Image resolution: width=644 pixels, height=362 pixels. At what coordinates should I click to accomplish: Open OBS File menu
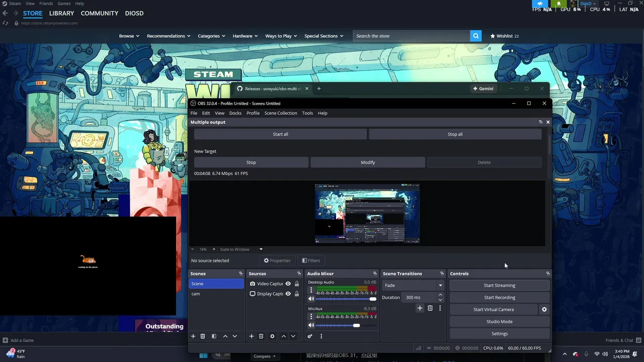194,113
